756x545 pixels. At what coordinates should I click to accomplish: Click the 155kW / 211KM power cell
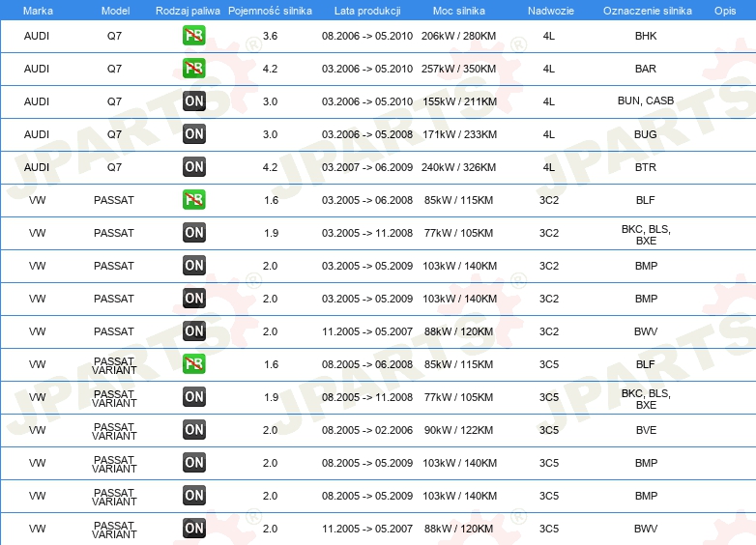click(459, 101)
